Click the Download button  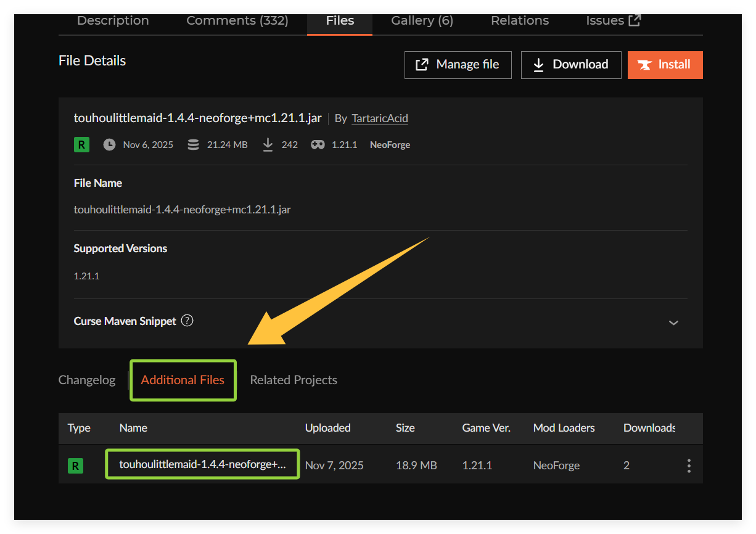pyautogui.click(x=571, y=65)
